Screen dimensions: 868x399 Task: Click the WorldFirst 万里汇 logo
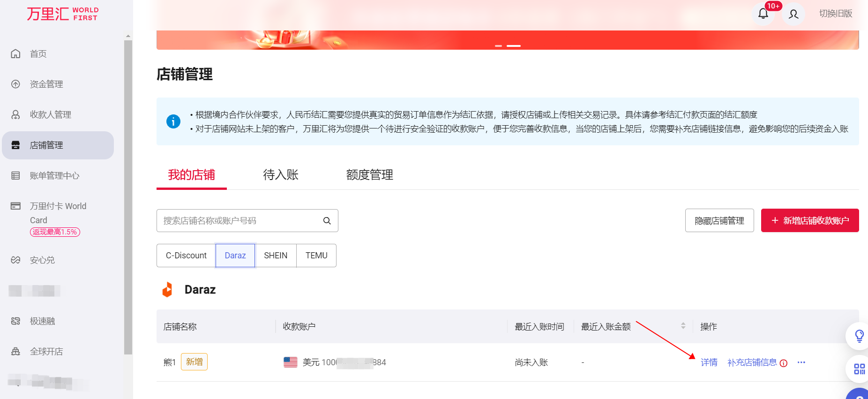point(62,14)
